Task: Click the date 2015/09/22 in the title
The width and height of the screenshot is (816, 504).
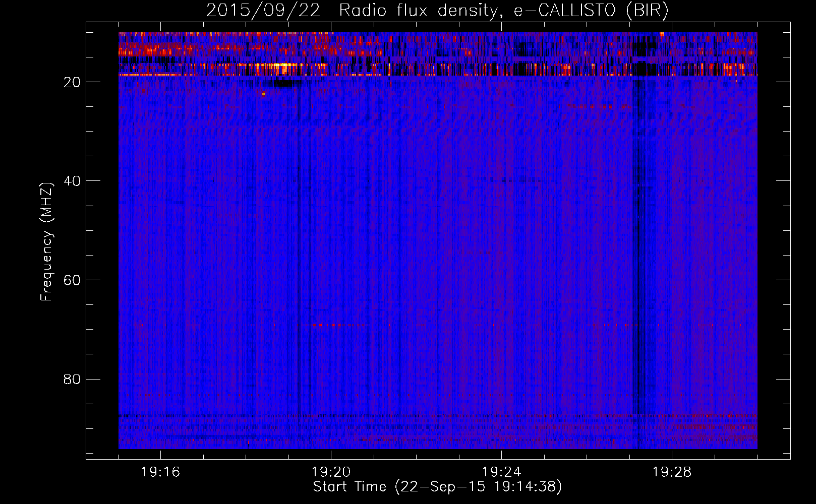Action: [263, 11]
